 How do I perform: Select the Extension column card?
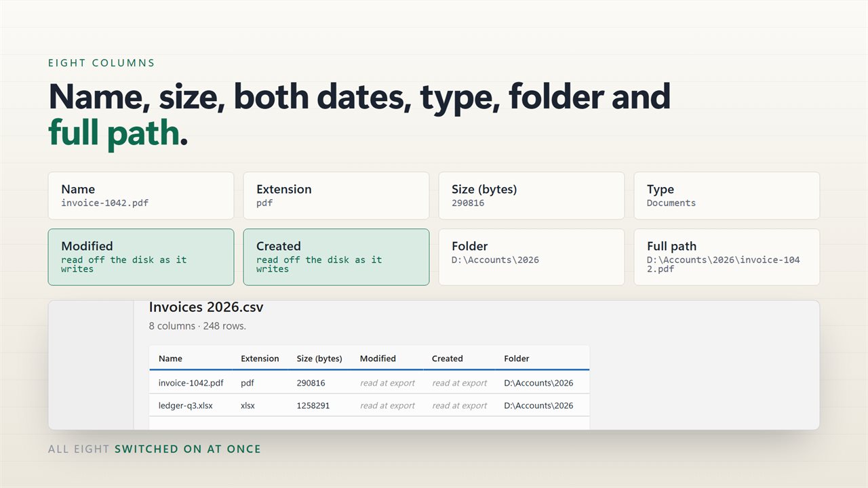click(336, 196)
